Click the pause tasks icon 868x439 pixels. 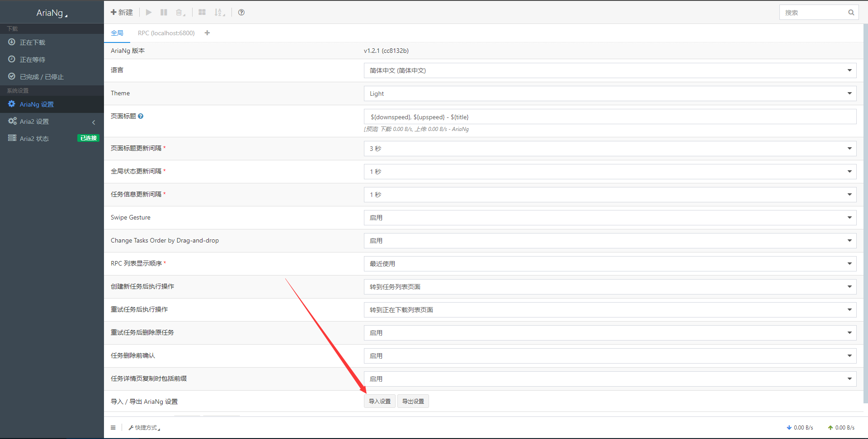coord(164,12)
